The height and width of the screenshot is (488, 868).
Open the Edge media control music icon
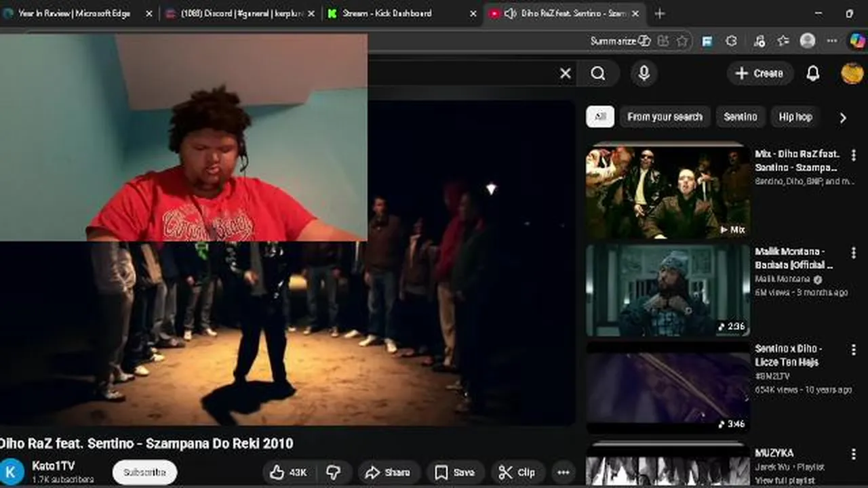pos(759,41)
